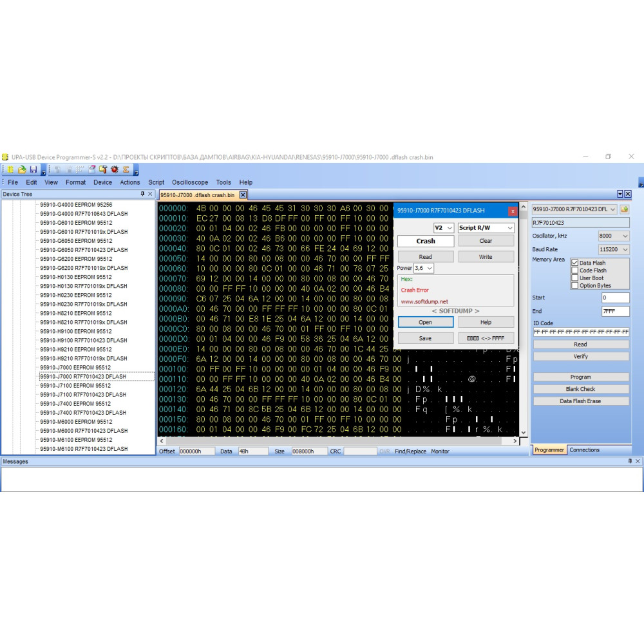Pin the Messages panel

tap(630, 461)
